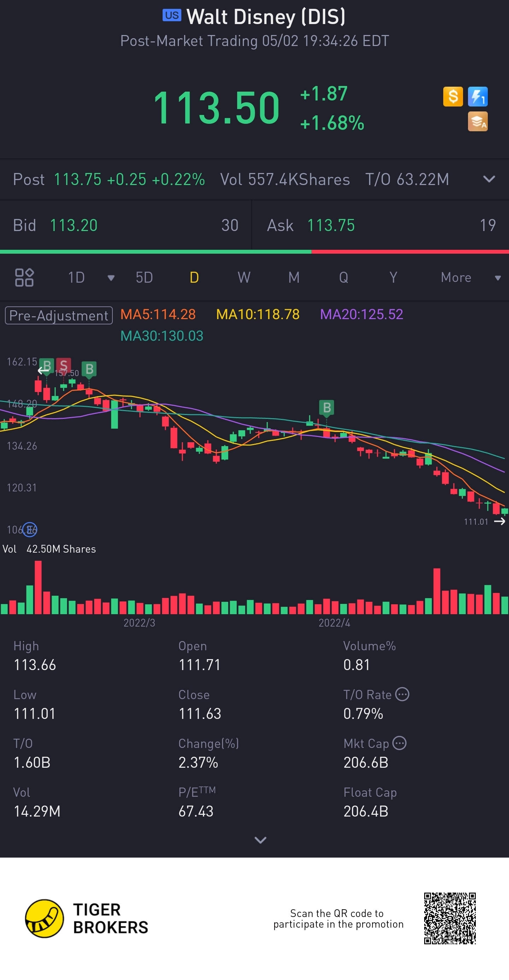Tap the Mkt Cap value 206.6B
Image resolution: width=509 pixels, height=980 pixels.
366,762
